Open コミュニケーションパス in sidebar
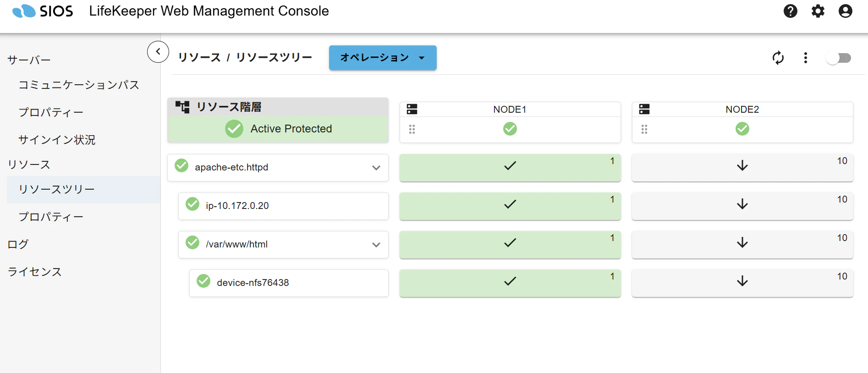 (x=79, y=85)
